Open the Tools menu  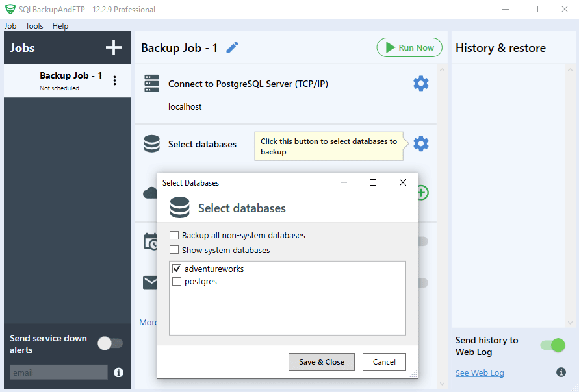(x=34, y=25)
